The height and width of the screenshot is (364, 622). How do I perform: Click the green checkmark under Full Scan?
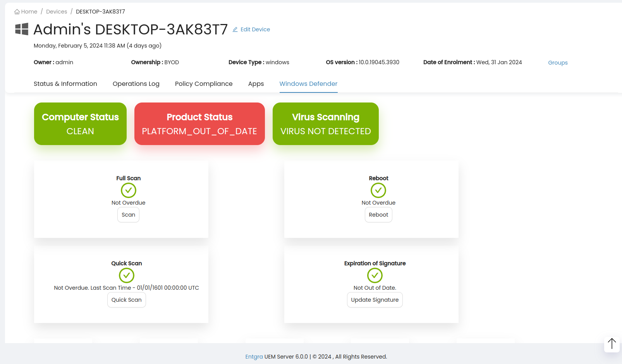pyautogui.click(x=128, y=190)
